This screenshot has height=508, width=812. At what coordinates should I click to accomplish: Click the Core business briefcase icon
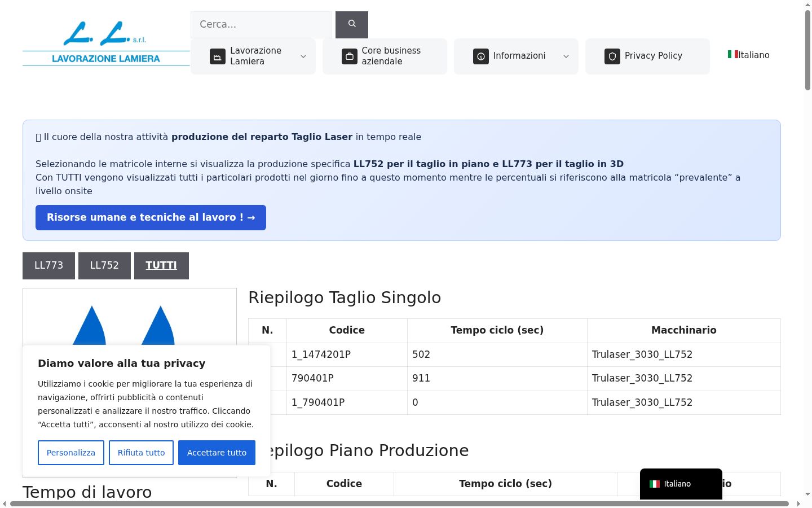350,56
